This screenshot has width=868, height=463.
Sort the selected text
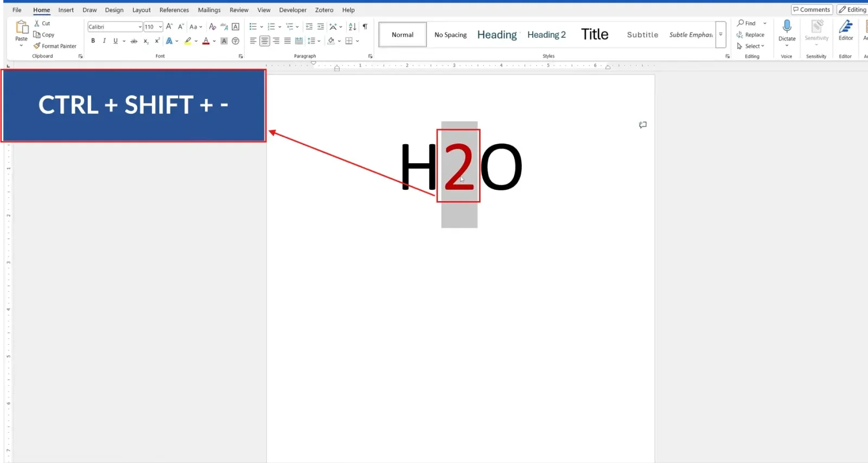[x=353, y=27]
